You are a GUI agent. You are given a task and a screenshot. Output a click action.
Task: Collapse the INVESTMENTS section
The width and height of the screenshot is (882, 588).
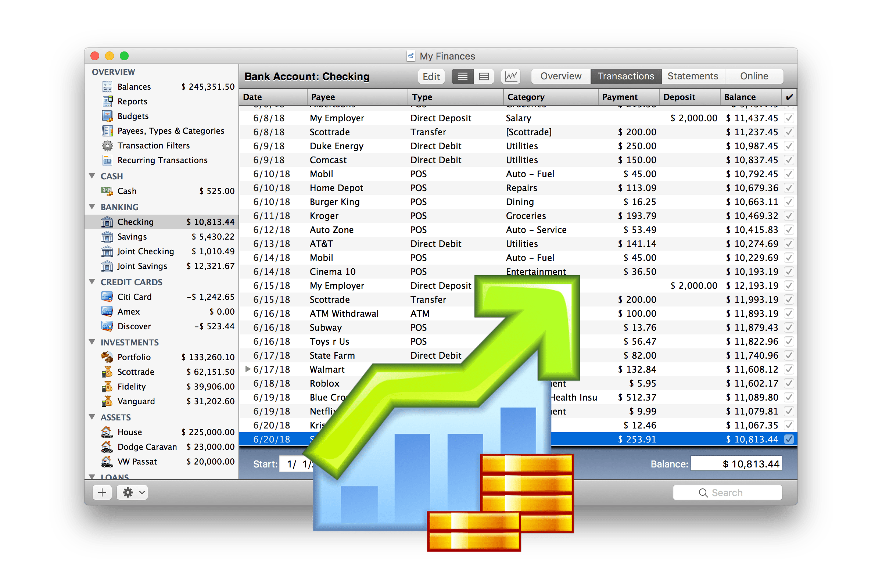(x=92, y=342)
